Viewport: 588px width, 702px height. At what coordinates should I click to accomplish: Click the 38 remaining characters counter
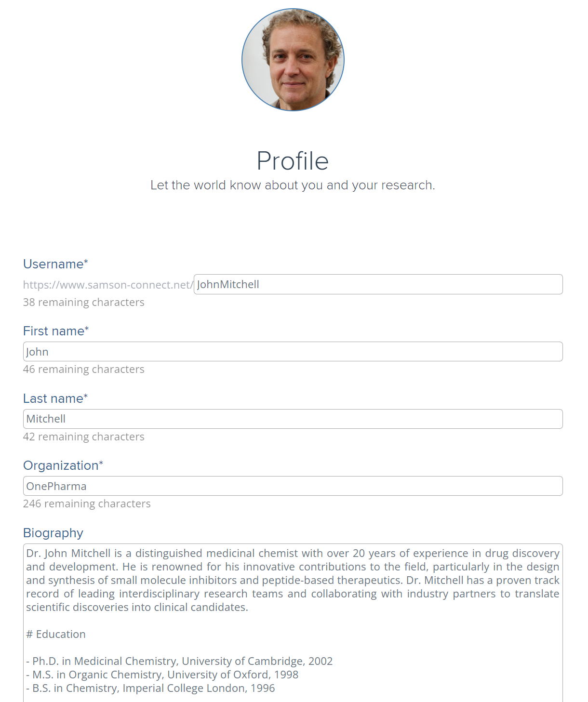[x=83, y=302]
